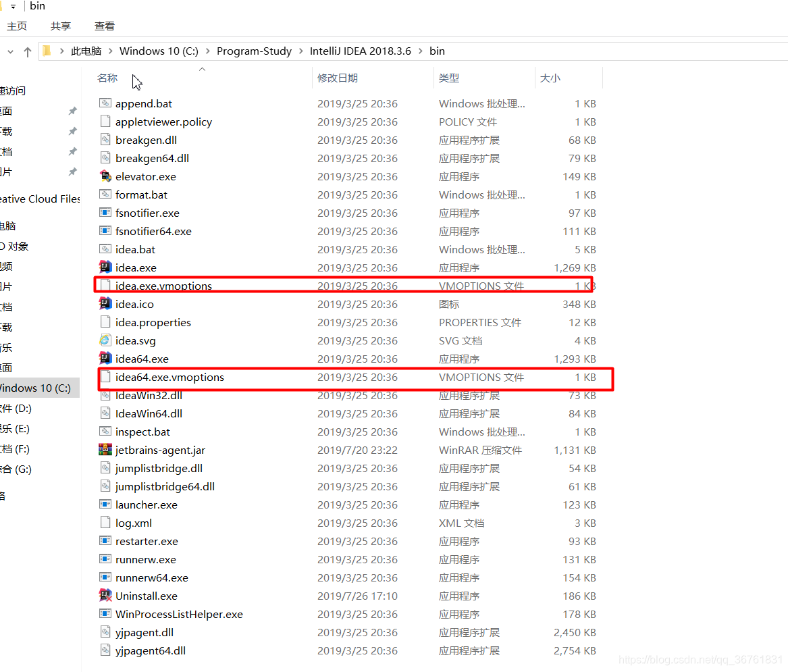The image size is (788, 672).
Task: Select fsnotifier64.exe file icon
Action: 105,231
